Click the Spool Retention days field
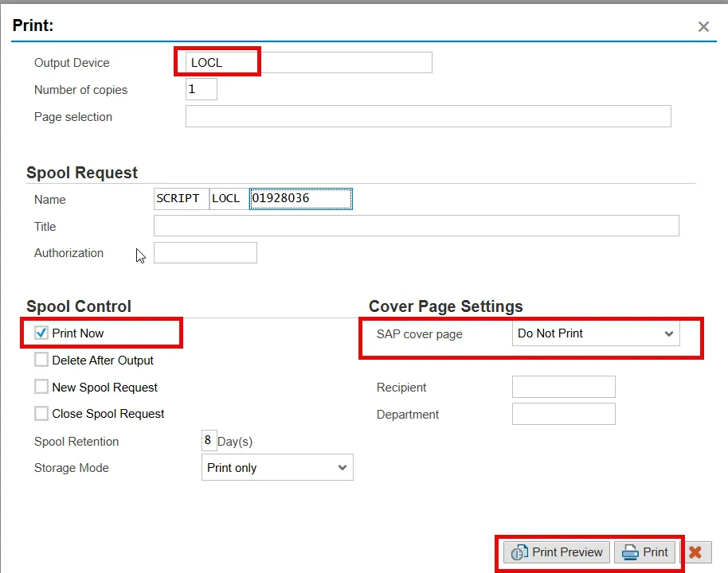Screen dimensions: 728x573 point(209,440)
